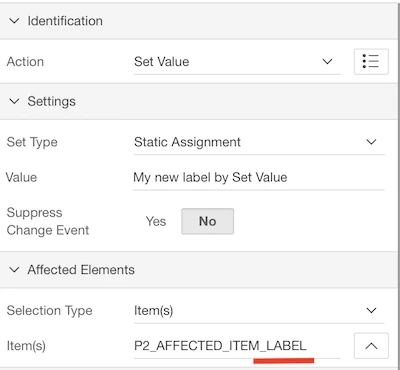Click the Item(s) field P2_AFFECTED_ITEM_LABEL
The height and width of the screenshot is (370, 400).
(x=237, y=346)
